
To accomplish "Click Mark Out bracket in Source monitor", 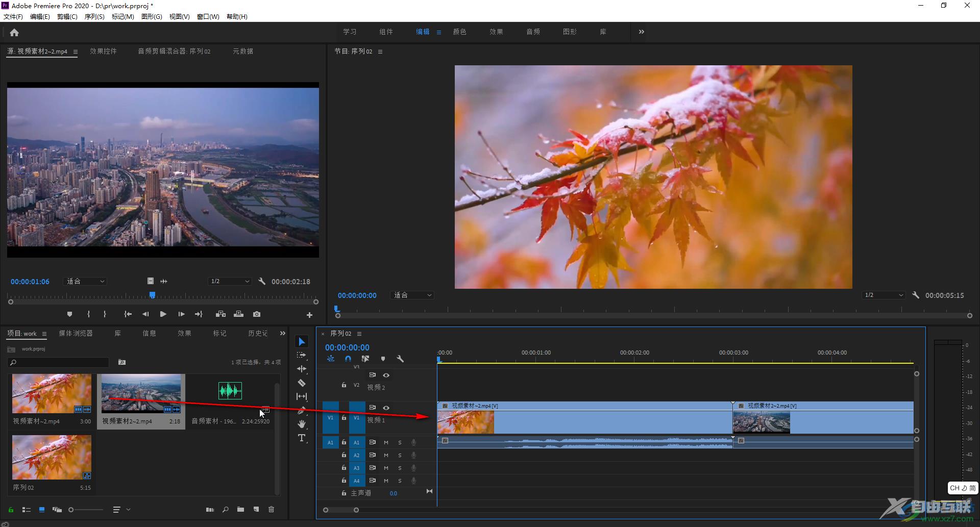I will pyautogui.click(x=105, y=314).
